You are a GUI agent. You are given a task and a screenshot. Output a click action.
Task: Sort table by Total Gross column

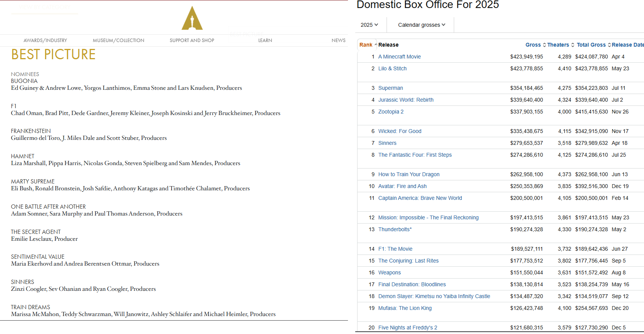594,45
